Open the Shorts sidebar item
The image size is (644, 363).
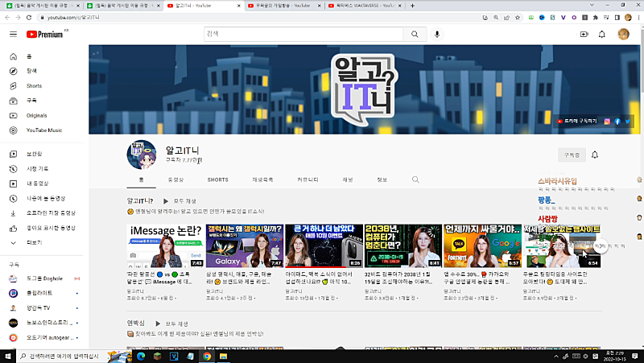pos(34,86)
